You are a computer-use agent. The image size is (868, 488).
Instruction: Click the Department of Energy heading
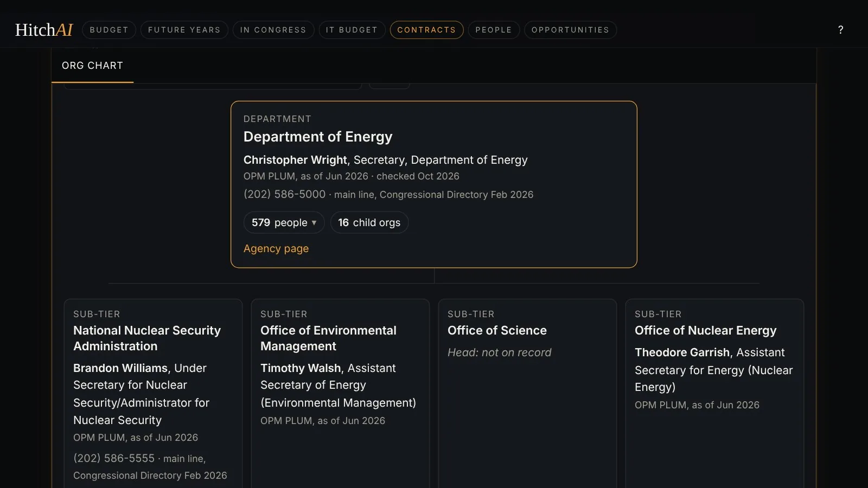(318, 137)
